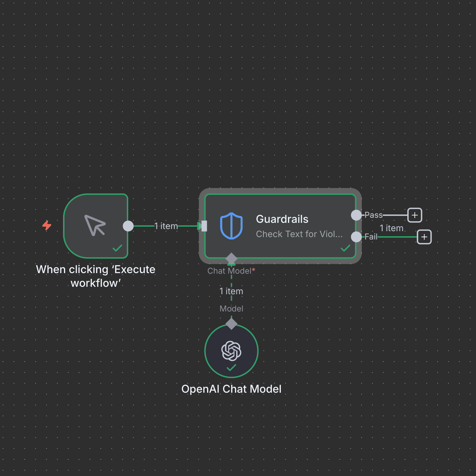
Task: Click the checkmark on the trigger node
Action: click(118, 248)
